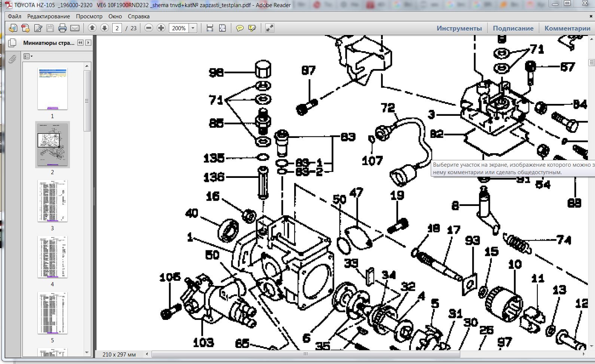Click thumbnails scrollbar up arrow
This screenshot has height=364, width=595.
[87, 66]
